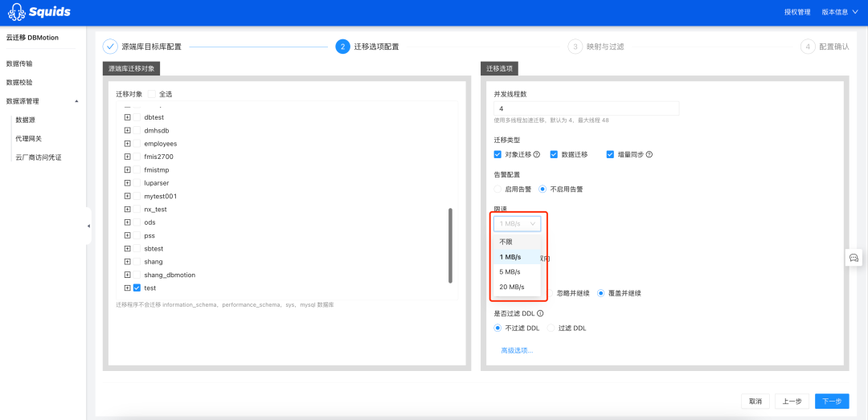The image size is (868, 420).
Task: Open 数据校验 in the sidebar
Action: tap(19, 83)
